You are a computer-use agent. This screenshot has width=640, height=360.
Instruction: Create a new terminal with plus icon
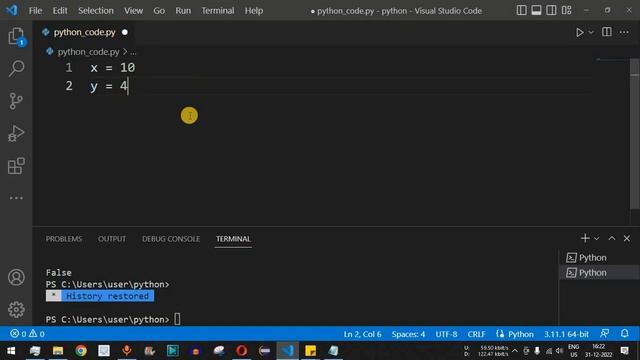tap(585, 238)
